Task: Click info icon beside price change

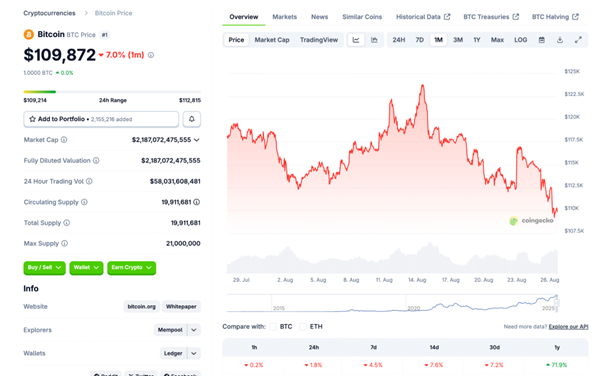Action: click(151, 55)
